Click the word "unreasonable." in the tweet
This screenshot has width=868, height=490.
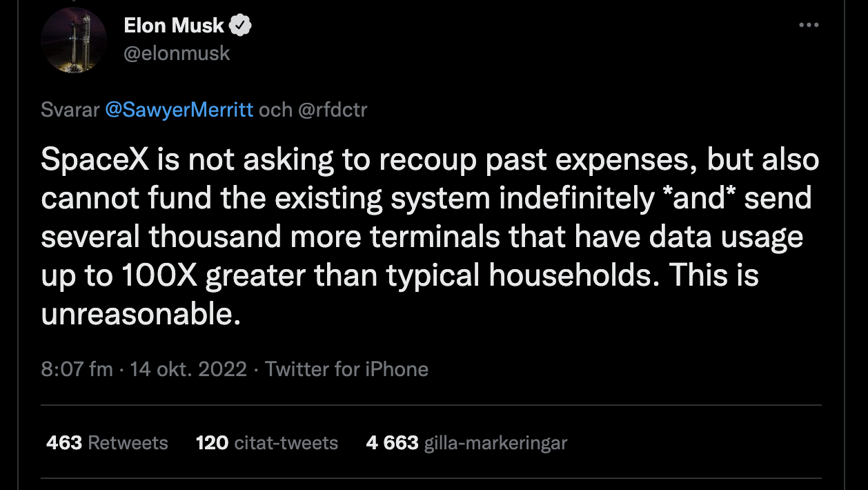(x=141, y=315)
